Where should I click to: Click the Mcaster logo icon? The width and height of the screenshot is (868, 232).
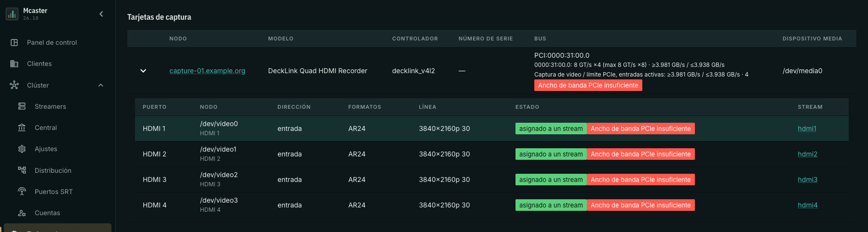pos(12,14)
